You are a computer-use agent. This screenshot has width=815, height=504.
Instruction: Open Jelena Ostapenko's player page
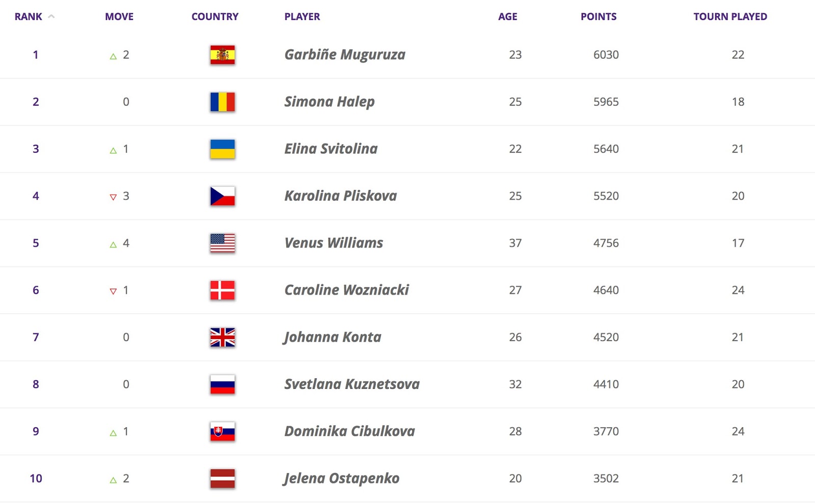click(x=341, y=479)
